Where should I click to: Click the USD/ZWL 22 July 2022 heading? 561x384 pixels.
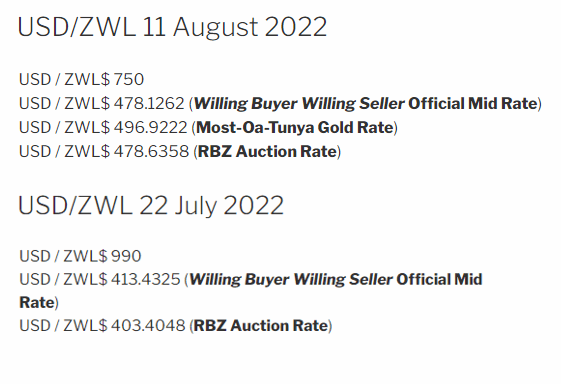(x=151, y=206)
